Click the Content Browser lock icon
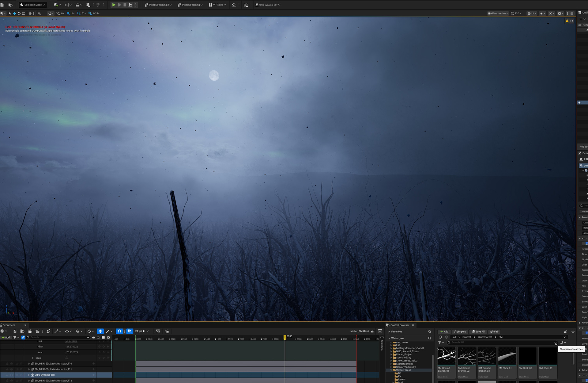588x383 pixels. [565, 331]
